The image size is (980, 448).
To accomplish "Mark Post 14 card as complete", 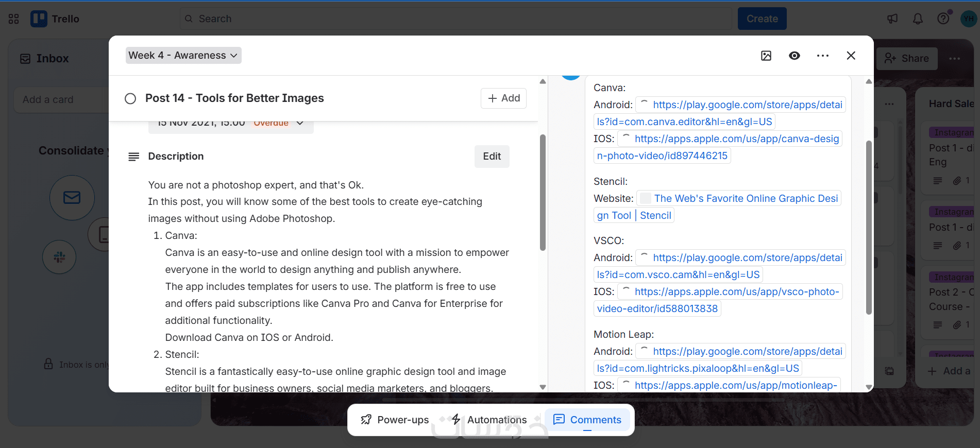I will pos(130,98).
